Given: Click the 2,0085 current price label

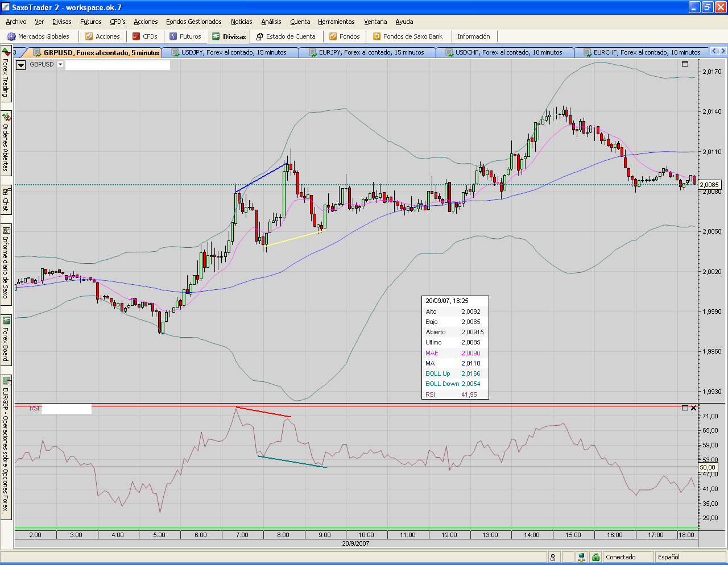Looking at the screenshot, I should tap(709, 185).
